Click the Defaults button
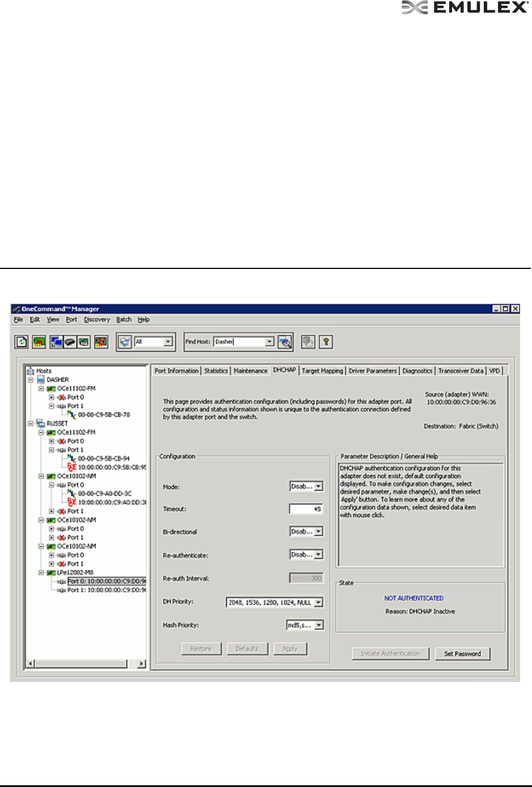532x787 pixels. (247, 649)
